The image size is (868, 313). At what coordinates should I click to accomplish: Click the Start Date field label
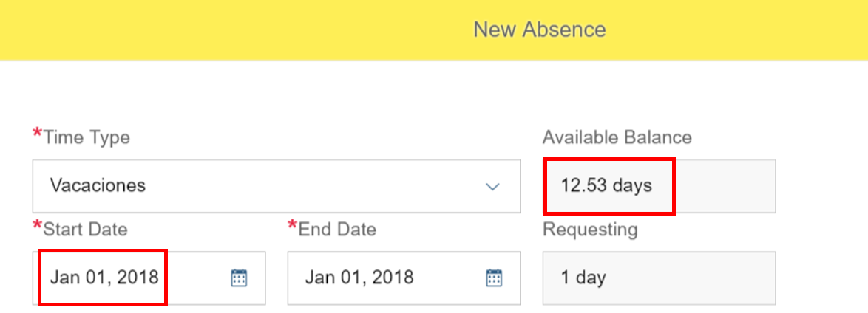coord(85,229)
